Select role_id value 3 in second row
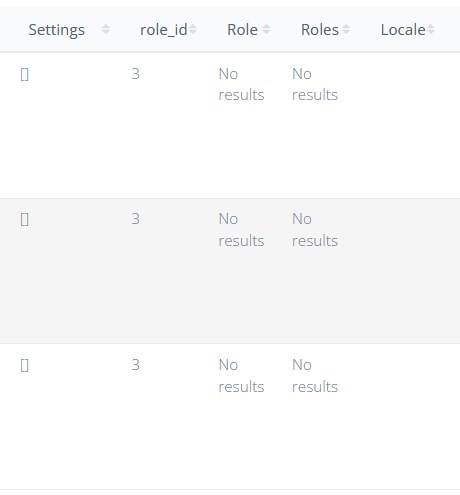The image size is (460, 495). tap(135, 219)
